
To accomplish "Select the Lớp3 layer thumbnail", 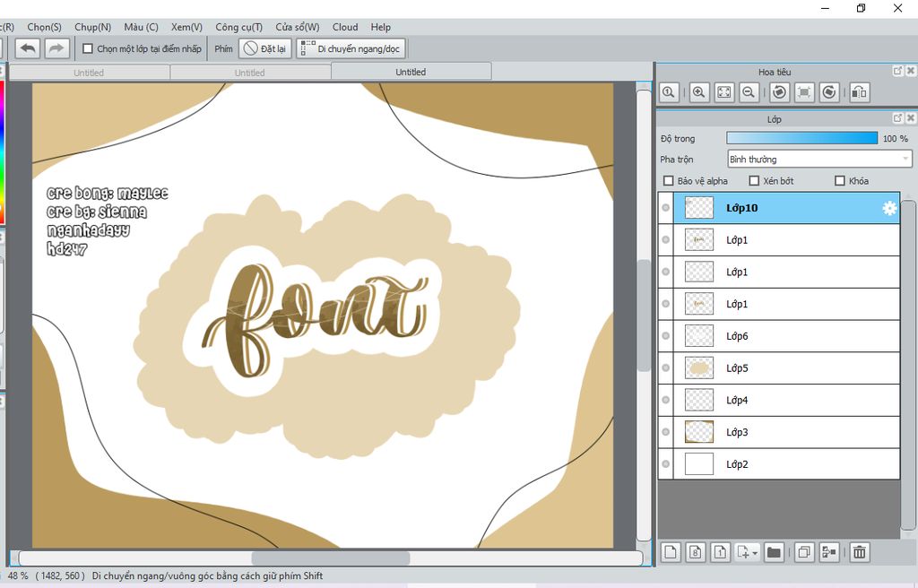I will pyautogui.click(x=699, y=432).
